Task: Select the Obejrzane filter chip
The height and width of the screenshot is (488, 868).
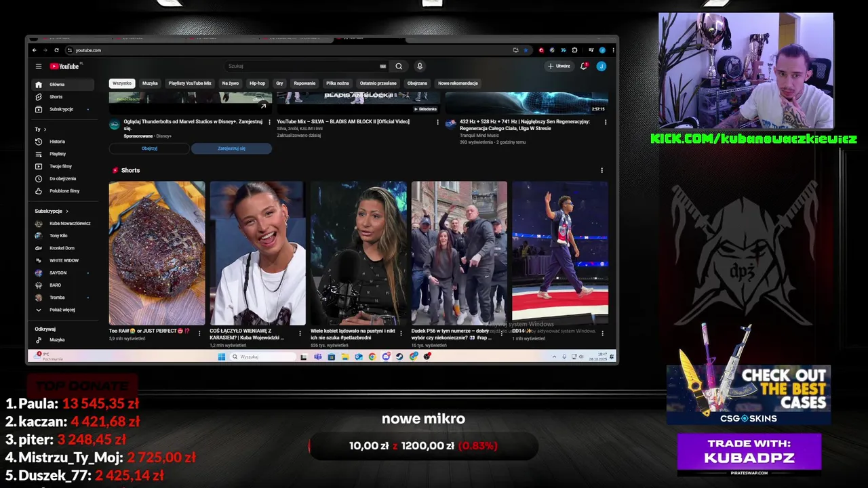Action: click(417, 83)
